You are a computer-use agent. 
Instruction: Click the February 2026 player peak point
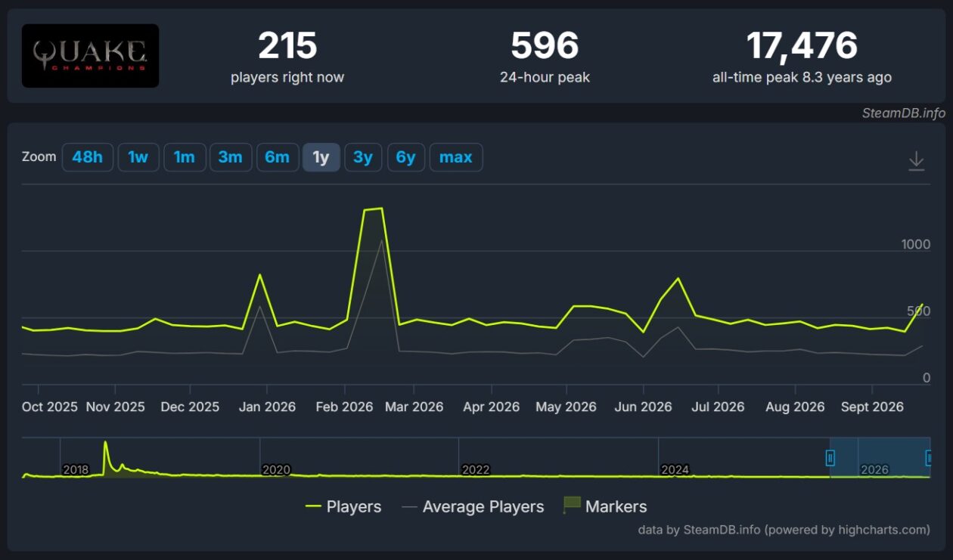tap(381, 209)
